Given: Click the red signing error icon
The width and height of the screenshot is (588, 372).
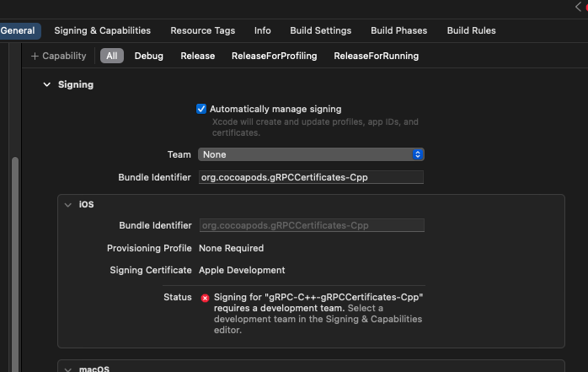Looking at the screenshot, I should (205, 298).
